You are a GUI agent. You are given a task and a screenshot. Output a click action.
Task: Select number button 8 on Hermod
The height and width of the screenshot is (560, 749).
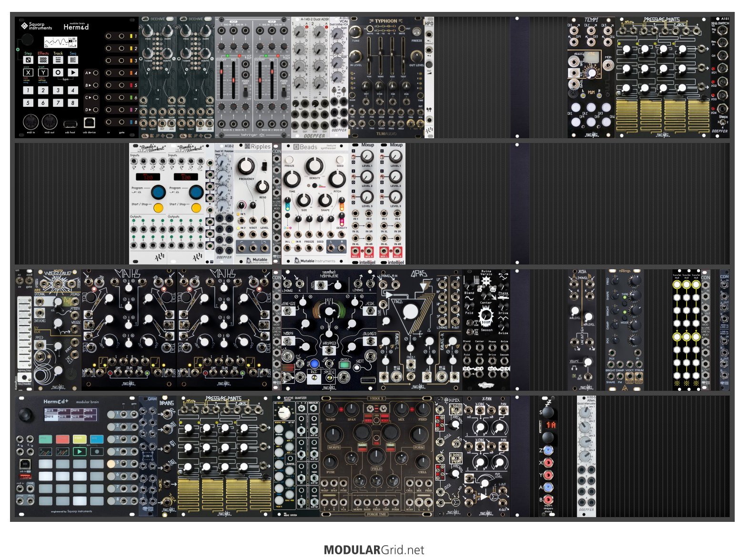click(73, 102)
